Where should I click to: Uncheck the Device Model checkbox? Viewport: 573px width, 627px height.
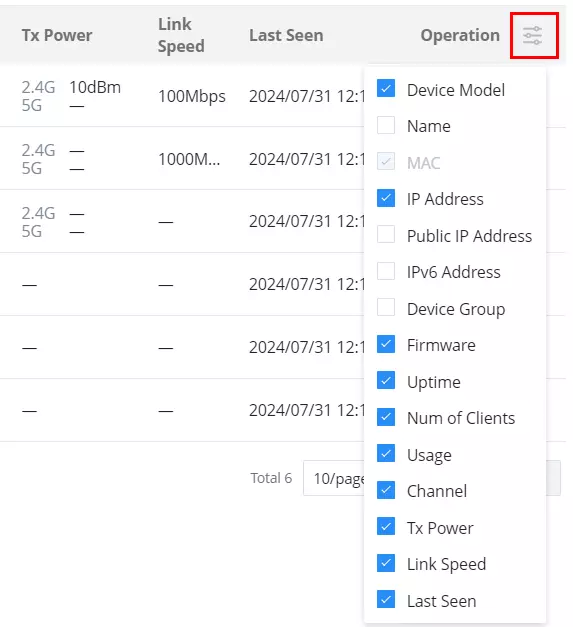386,89
